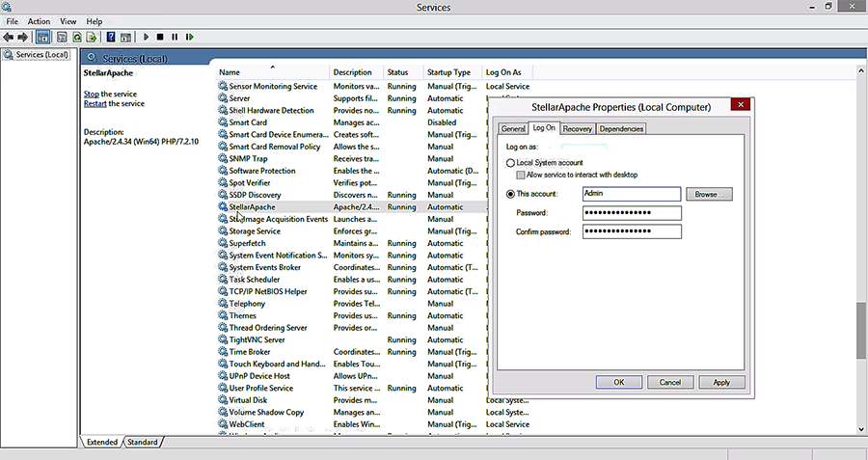Click gear icon beside Spot Verifier

tap(223, 182)
